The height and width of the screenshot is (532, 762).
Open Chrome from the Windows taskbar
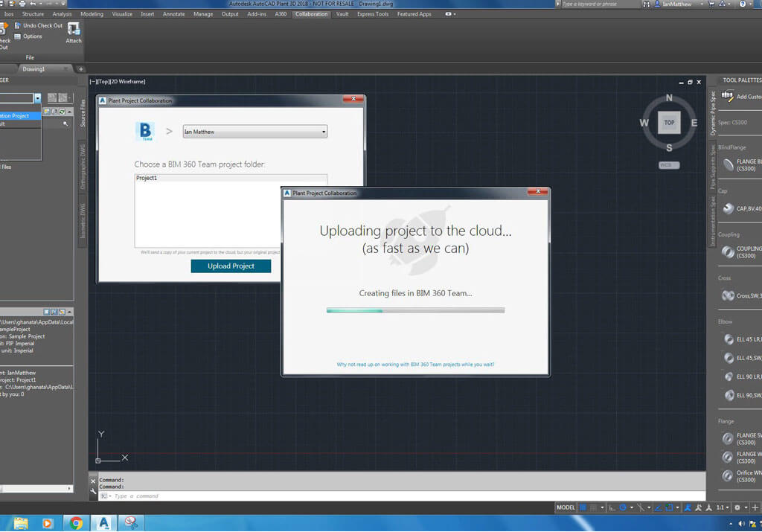click(x=76, y=523)
